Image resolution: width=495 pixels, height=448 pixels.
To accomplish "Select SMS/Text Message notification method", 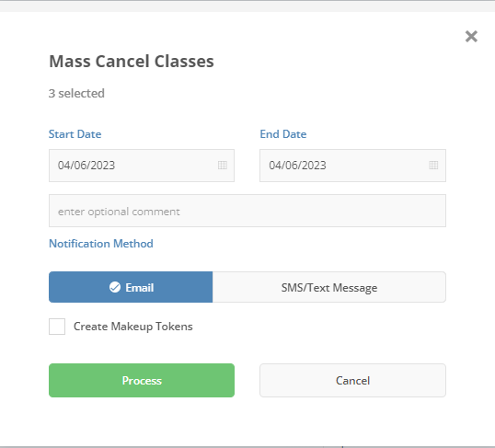I will (x=329, y=287).
